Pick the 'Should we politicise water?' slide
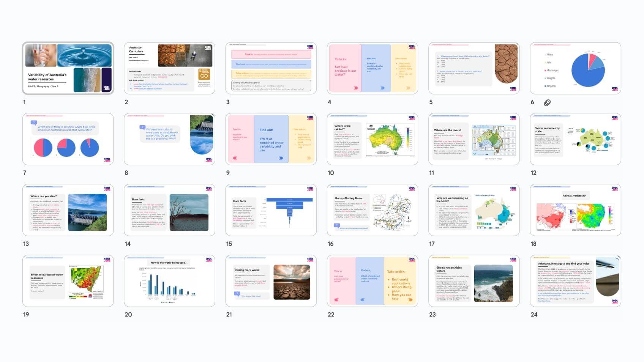This screenshot has width=644, height=362. click(x=474, y=281)
